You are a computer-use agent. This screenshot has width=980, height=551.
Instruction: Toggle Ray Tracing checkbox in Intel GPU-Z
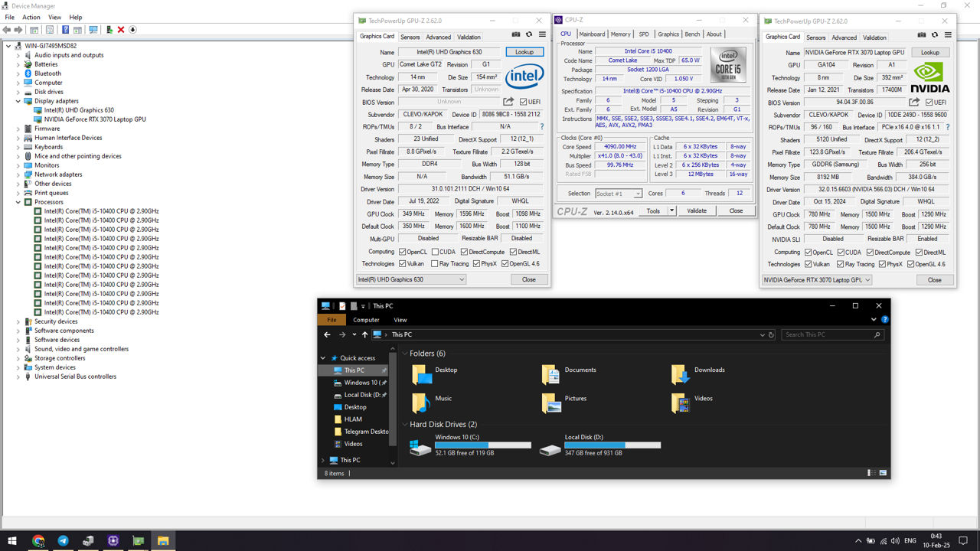(435, 264)
